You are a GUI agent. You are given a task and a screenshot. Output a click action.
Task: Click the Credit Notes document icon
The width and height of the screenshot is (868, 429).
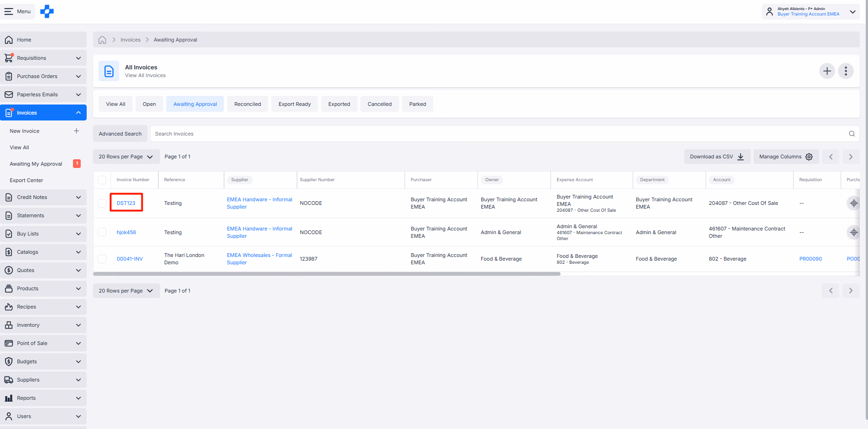(9, 197)
